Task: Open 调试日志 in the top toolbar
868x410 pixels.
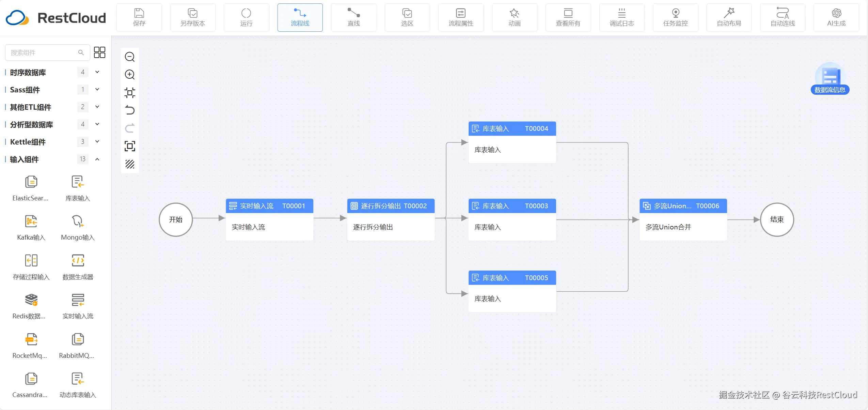Action: (x=621, y=17)
